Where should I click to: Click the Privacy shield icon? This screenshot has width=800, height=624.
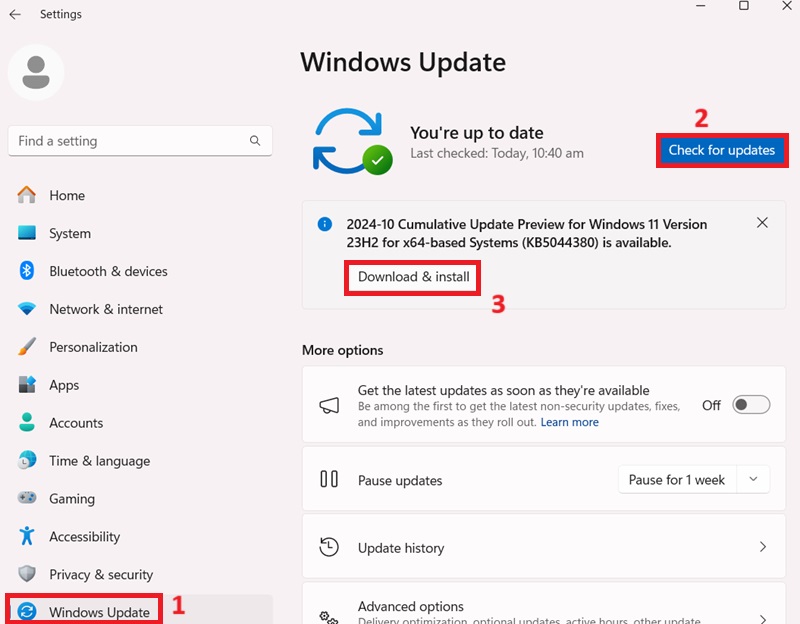click(27, 574)
